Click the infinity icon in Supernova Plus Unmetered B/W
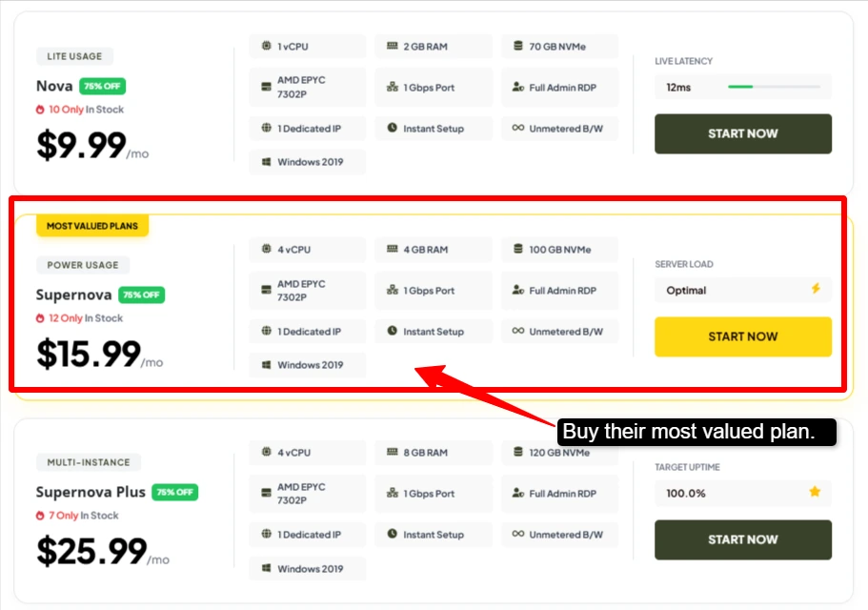Image resolution: width=868 pixels, height=610 pixels. click(x=518, y=534)
